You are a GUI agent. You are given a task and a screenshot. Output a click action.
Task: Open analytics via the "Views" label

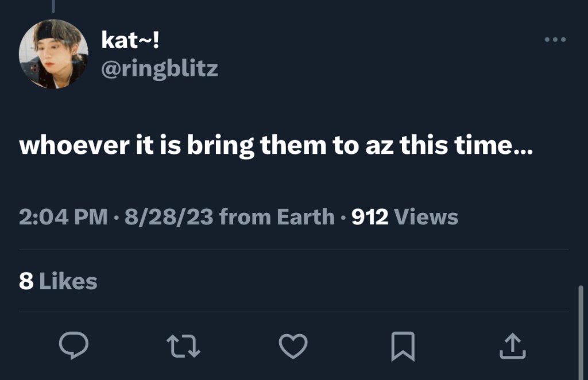pos(427,217)
